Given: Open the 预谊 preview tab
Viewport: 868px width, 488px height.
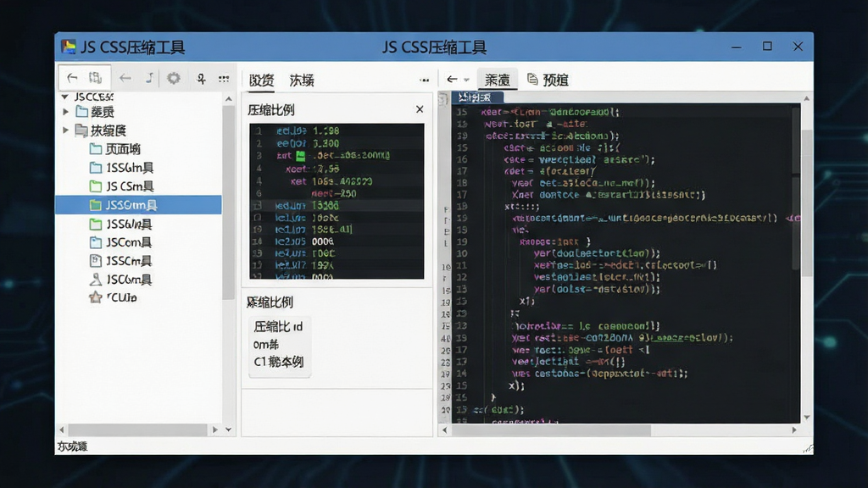Looking at the screenshot, I should coord(548,80).
